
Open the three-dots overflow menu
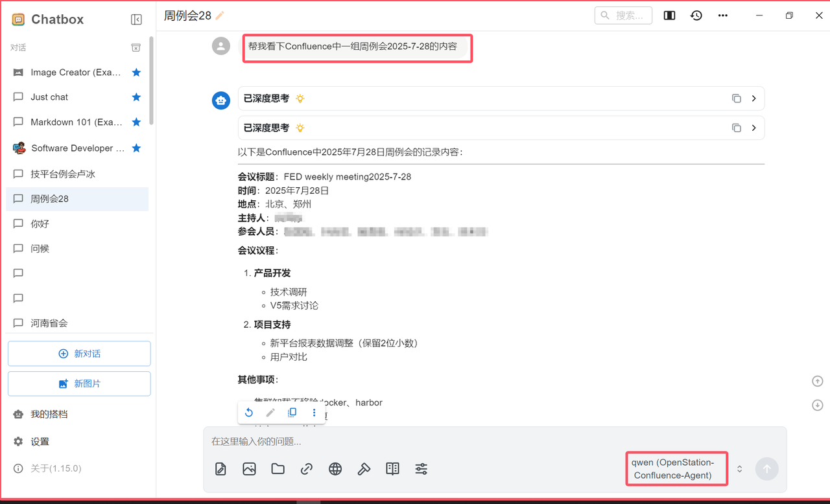tap(722, 15)
